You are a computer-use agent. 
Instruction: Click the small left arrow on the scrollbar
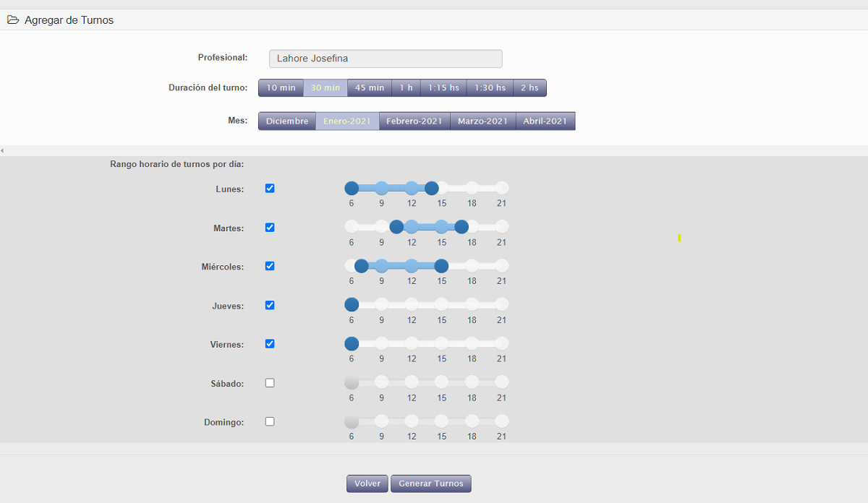click(2, 150)
